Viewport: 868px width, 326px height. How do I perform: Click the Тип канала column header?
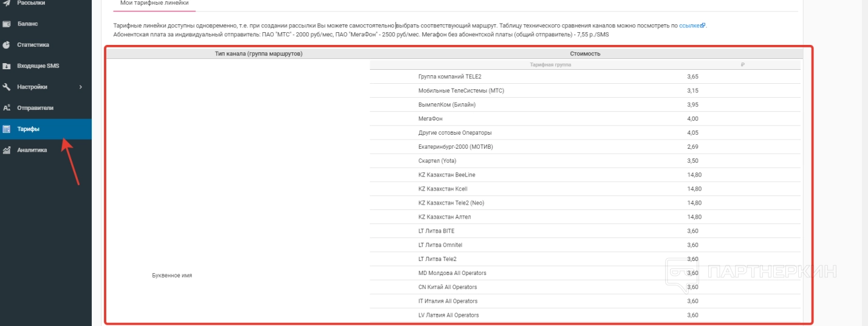pos(259,54)
